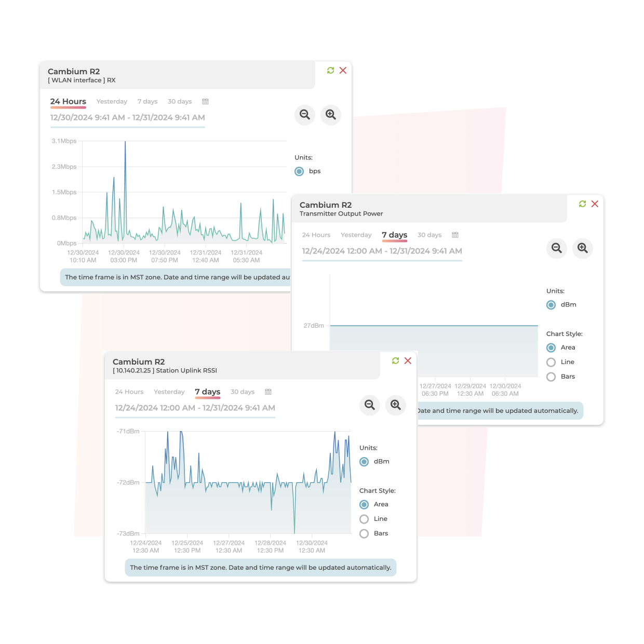Zoom out on Transmitter Output Power chart
Image resolution: width=644 pixels, height=644 pixels.
[557, 248]
